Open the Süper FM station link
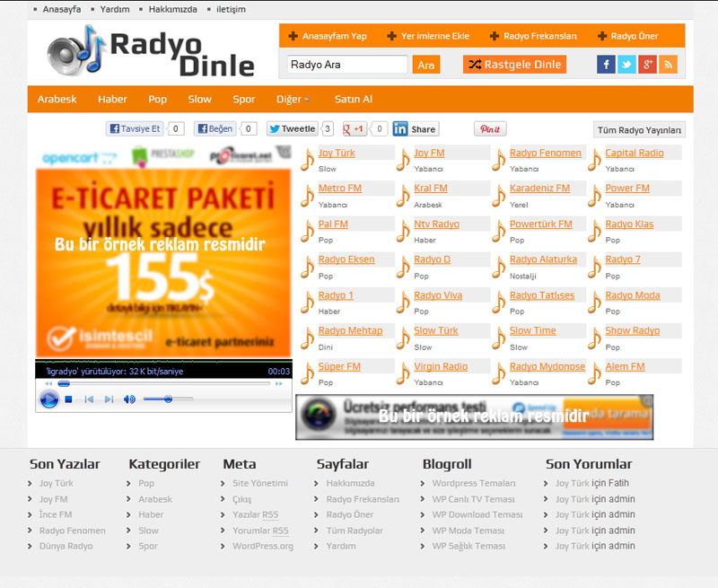718x588 pixels. coord(339,367)
